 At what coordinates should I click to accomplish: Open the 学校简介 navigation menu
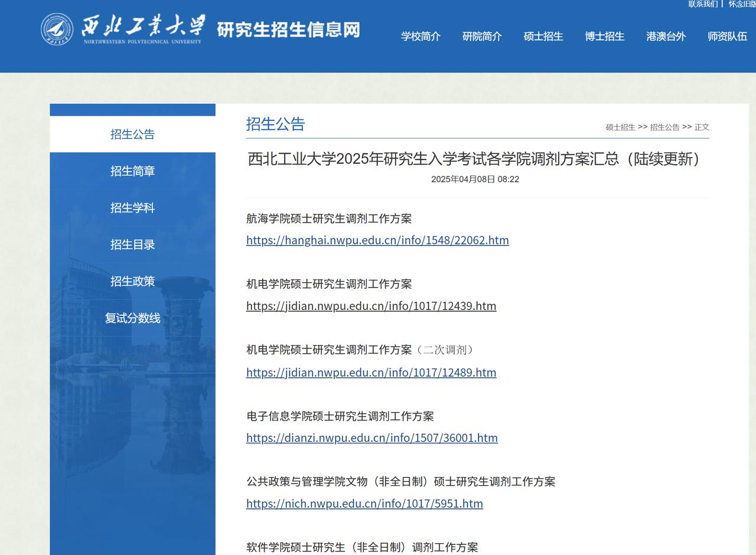point(421,37)
